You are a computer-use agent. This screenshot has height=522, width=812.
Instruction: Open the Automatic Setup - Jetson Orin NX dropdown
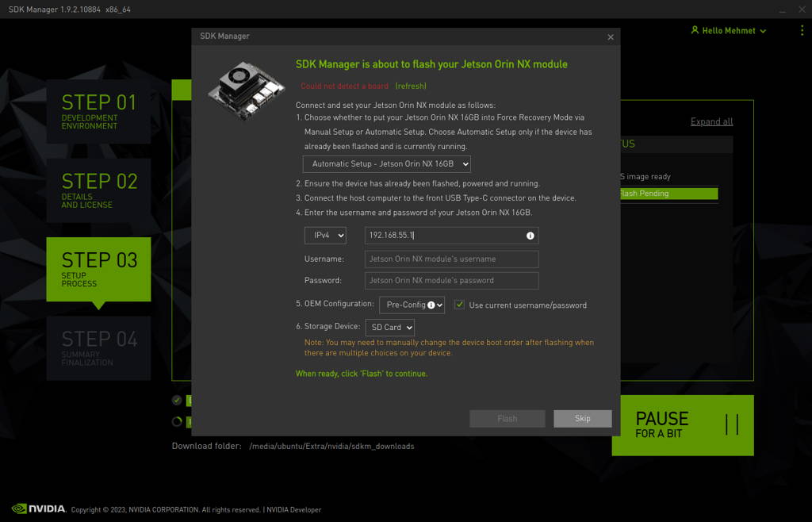pos(386,163)
